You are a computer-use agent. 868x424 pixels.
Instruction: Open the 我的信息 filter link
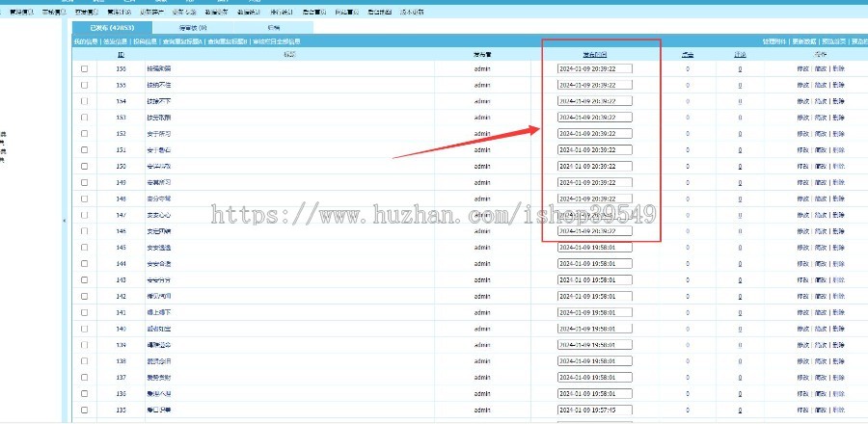85,41
